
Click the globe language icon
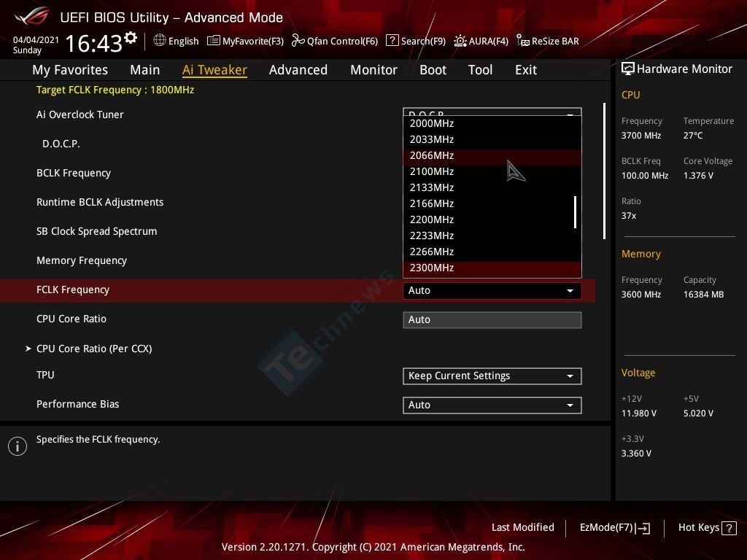coord(160,41)
